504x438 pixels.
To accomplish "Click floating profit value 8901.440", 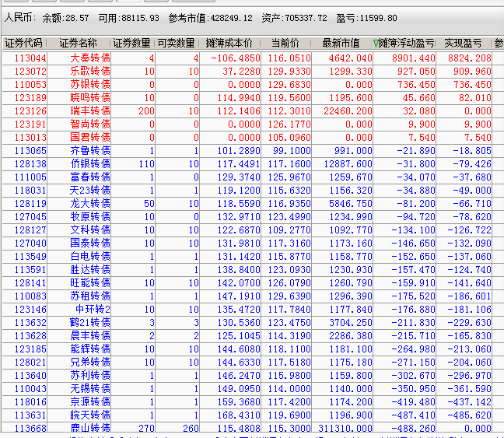I will click(413, 58).
